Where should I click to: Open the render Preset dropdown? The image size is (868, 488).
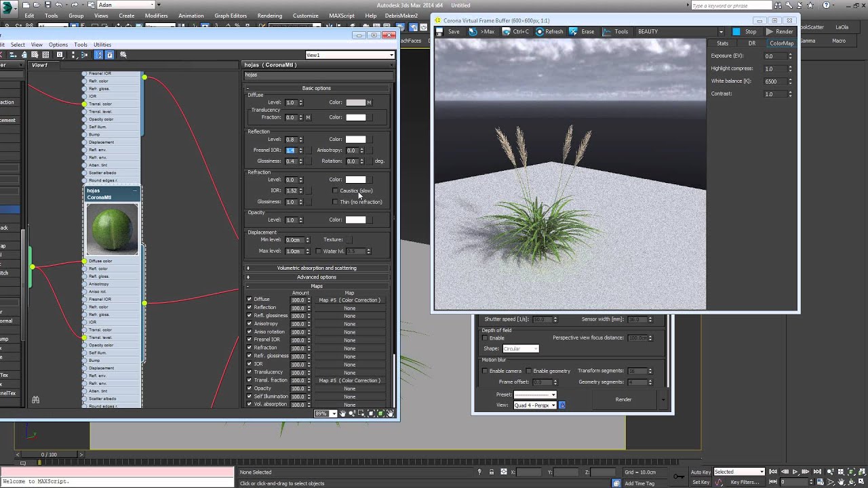click(x=535, y=394)
